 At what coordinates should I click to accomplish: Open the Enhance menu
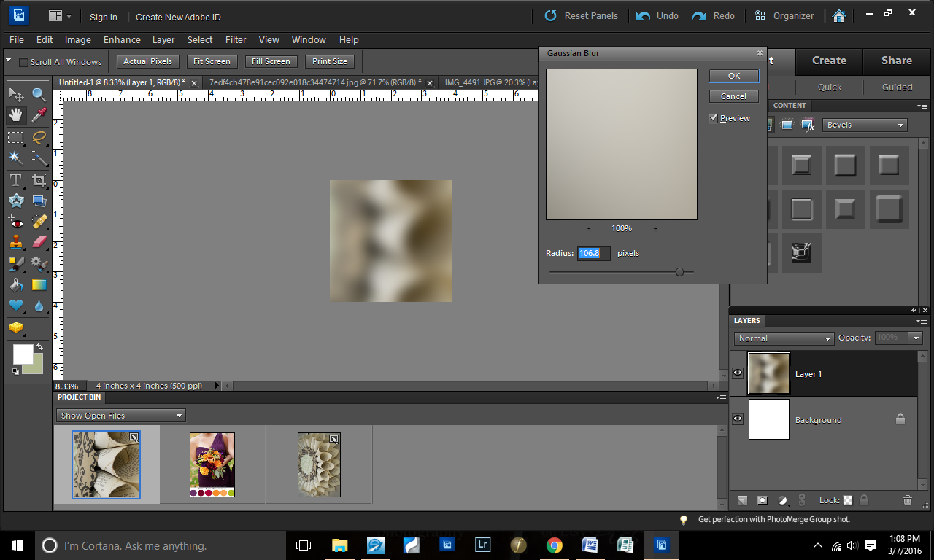coord(122,40)
